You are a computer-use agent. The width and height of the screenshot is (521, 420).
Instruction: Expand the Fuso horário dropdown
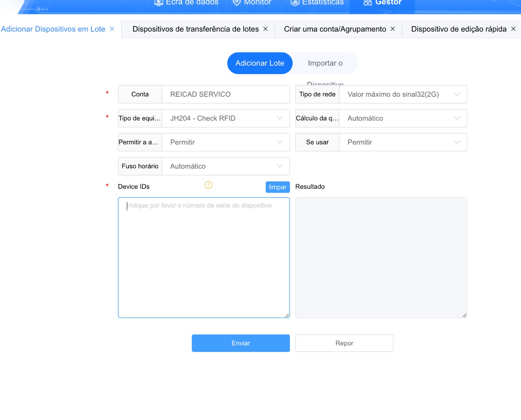pos(225,166)
